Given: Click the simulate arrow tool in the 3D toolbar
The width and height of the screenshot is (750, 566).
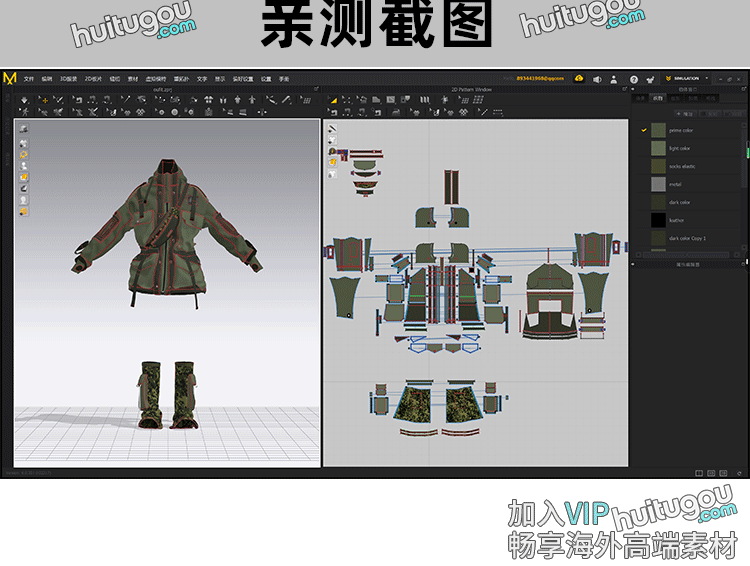Looking at the screenshot, I should point(25,99).
